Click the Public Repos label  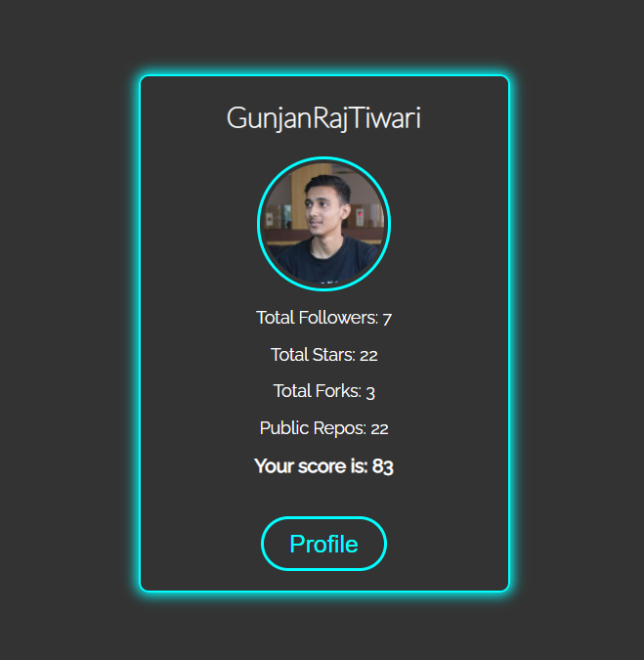click(x=313, y=428)
